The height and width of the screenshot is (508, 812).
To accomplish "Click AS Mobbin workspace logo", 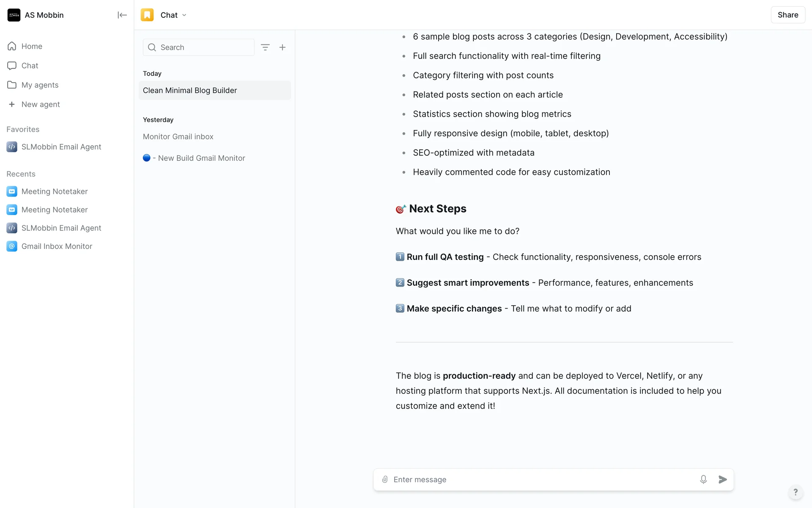I will click(x=14, y=15).
